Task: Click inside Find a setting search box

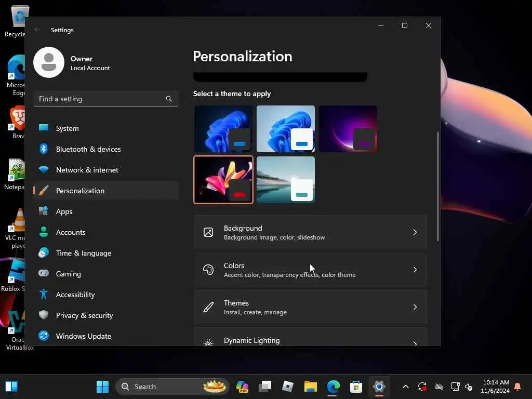Action: point(106,99)
